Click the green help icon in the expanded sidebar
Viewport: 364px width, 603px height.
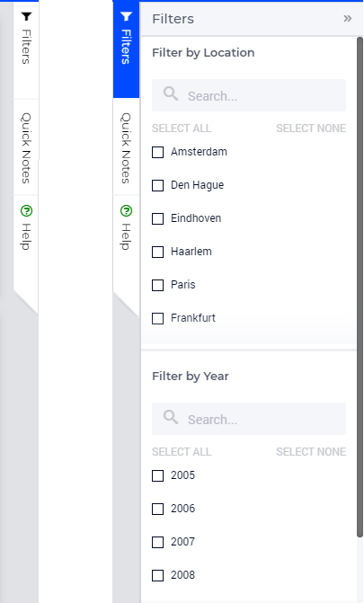(x=126, y=211)
